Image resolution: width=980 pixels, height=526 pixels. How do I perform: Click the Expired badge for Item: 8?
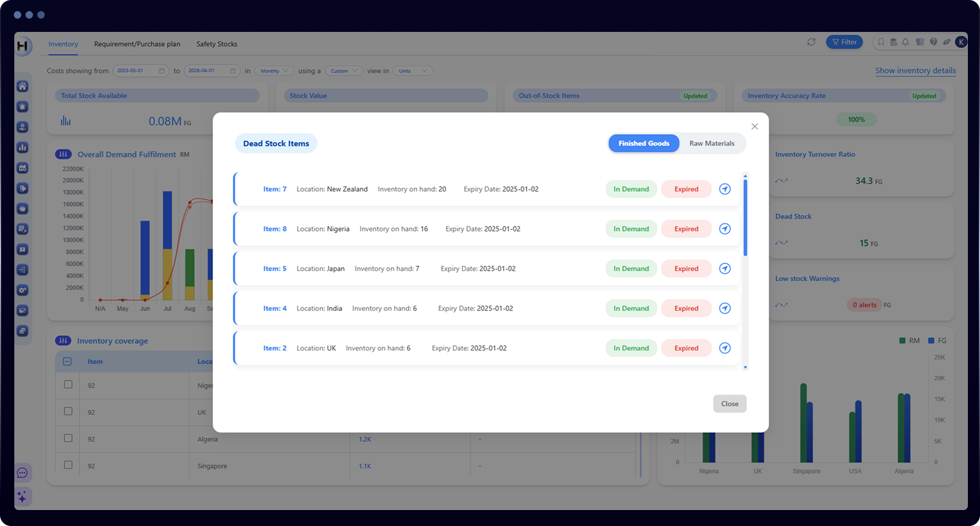tap(687, 229)
